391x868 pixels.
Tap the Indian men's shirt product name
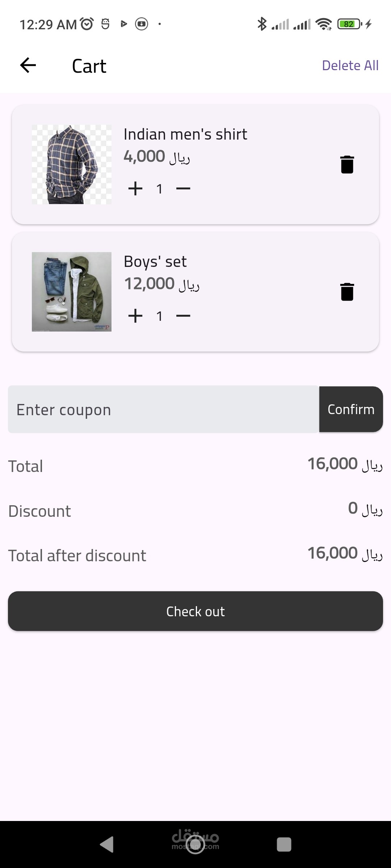(185, 134)
